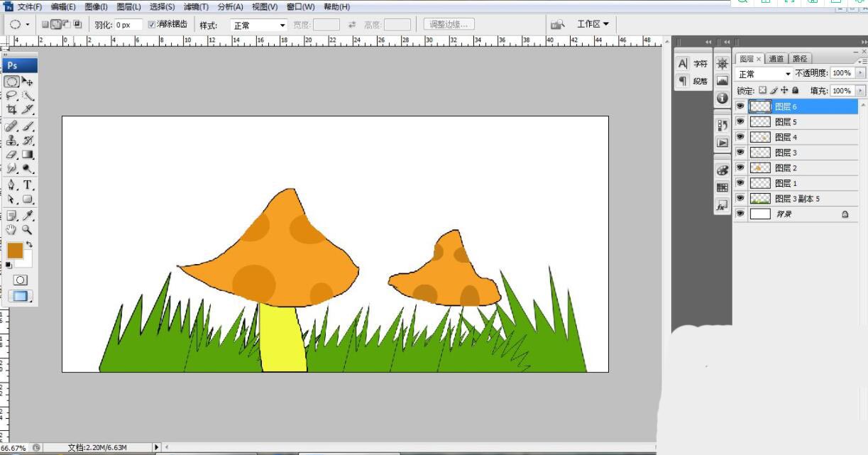Screen dimensions: 868x455
Task: Open the Info panel icon
Action: tap(723, 98)
